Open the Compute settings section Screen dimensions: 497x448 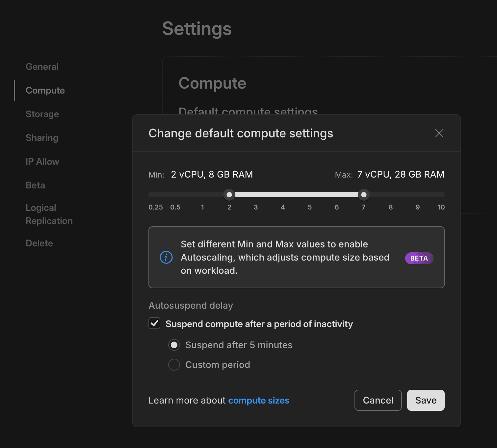tap(45, 90)
